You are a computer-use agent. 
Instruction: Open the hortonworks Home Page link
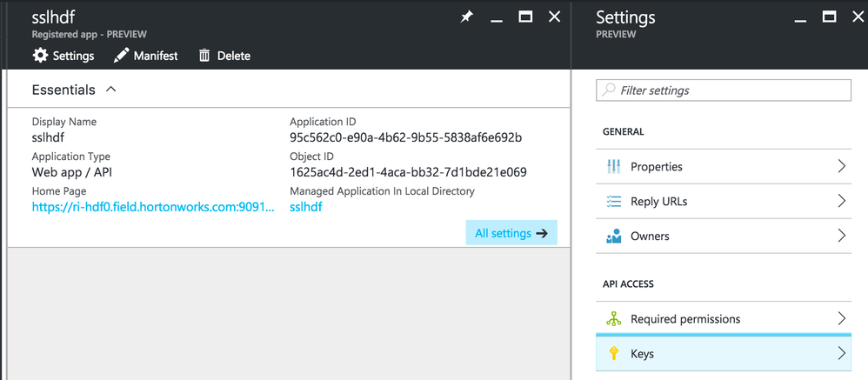coord(155,207)
